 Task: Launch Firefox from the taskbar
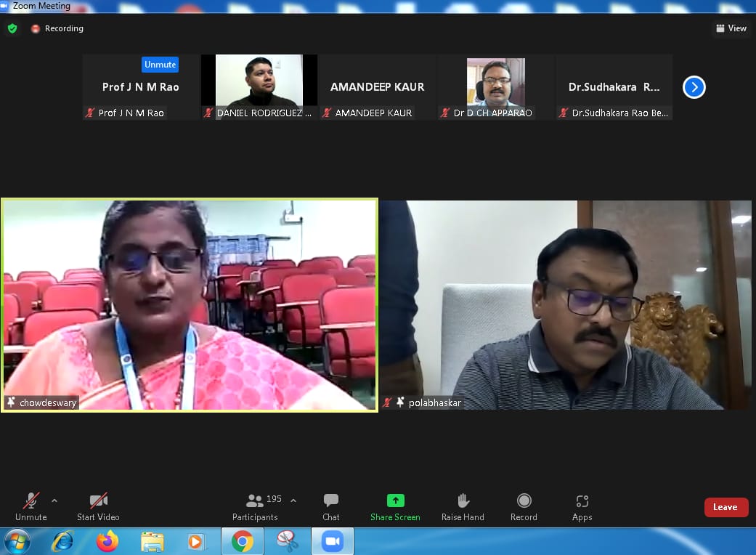107,541
